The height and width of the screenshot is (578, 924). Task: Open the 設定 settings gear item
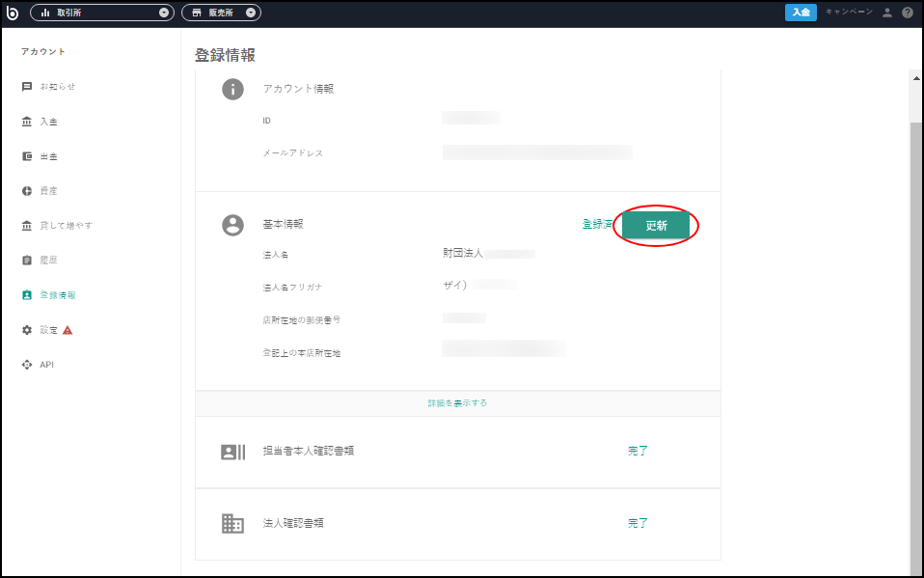click(47, 330)
